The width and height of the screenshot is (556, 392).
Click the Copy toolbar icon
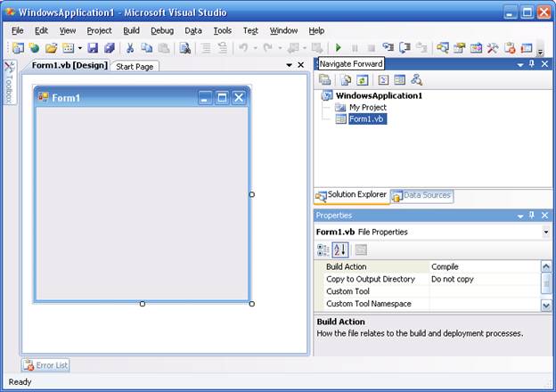click(x=147, y=47)
